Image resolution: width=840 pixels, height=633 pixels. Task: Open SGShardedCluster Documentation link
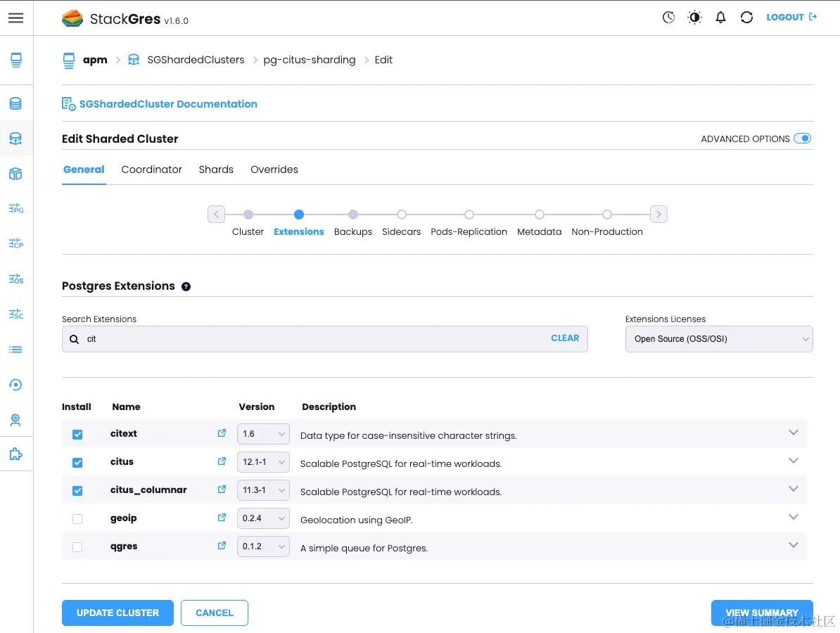pyautogui.click(x=167, y=104)
